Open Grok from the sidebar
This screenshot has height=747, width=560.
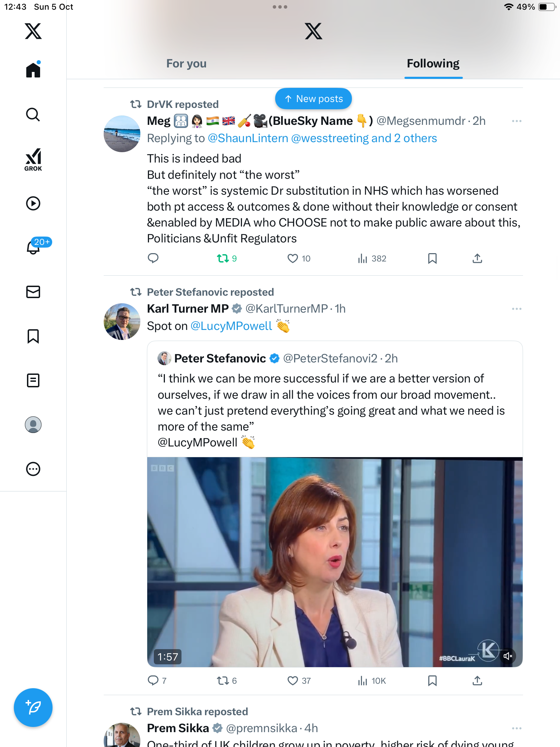[x=33, y=159]
